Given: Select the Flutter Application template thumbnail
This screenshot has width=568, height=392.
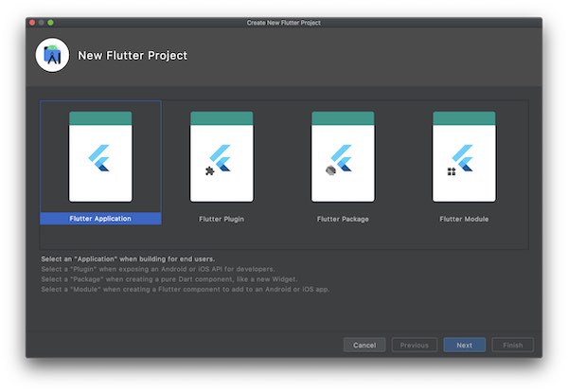Looking at the screenshot, I should (x=100, y=156).
